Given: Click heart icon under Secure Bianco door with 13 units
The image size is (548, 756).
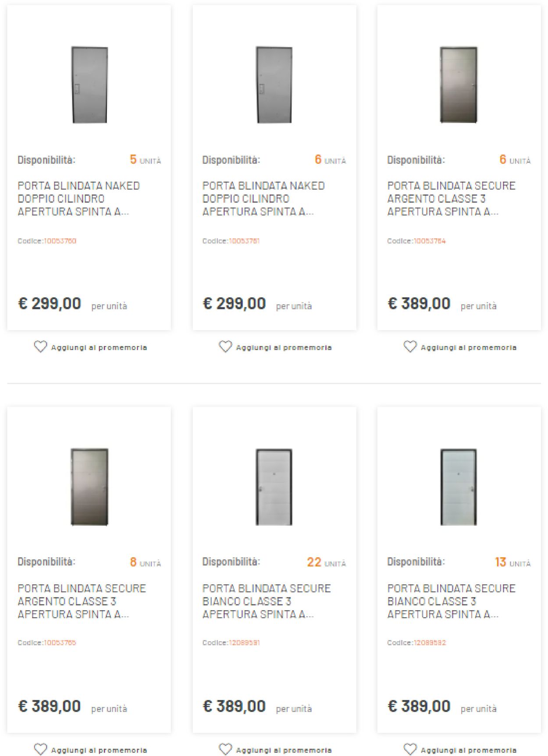Looking at the screenshot, I should coord(410,749).
